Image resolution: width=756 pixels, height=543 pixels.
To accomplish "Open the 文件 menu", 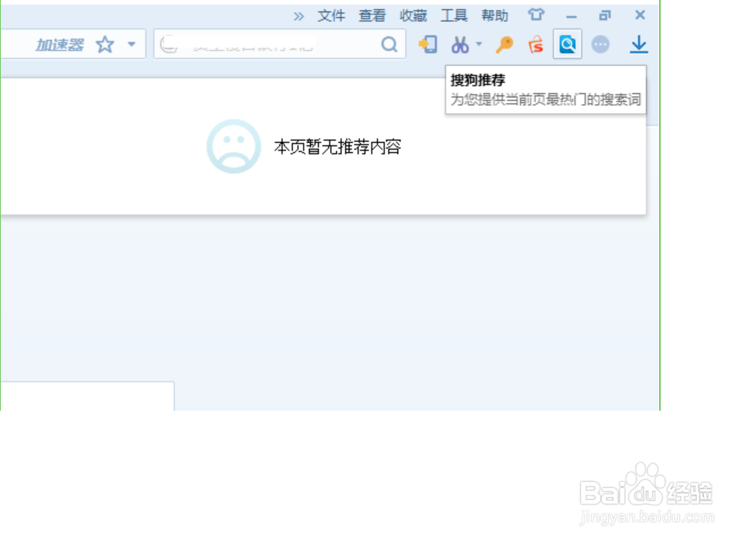I will click(331, 16).
